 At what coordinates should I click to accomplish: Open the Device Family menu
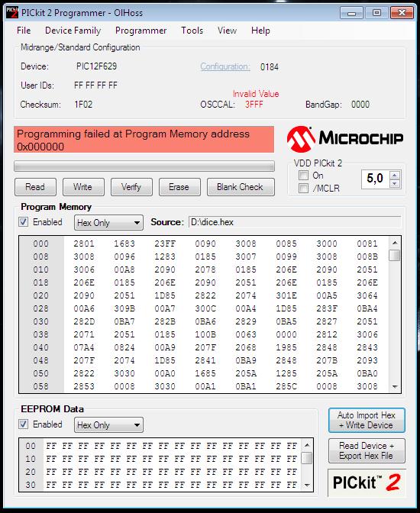73,31
